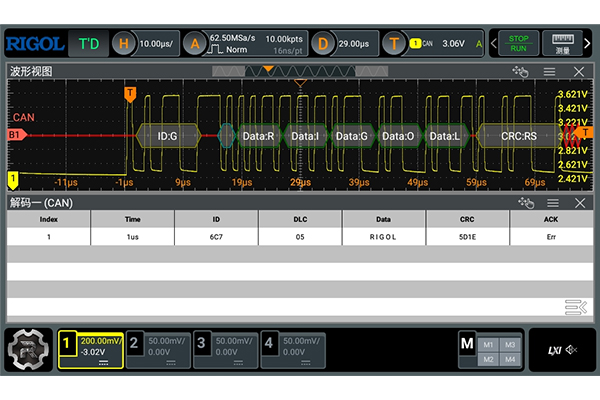This screenshot has width=600, height=400.
Task: Click the decode panel touch gesture icon
Action: point(526,203)
